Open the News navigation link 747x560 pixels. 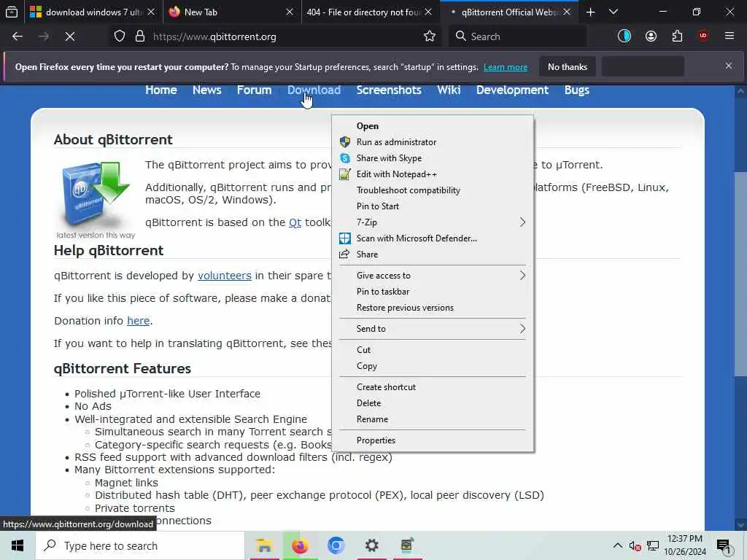pyautogui.click(x=206, y=90)
